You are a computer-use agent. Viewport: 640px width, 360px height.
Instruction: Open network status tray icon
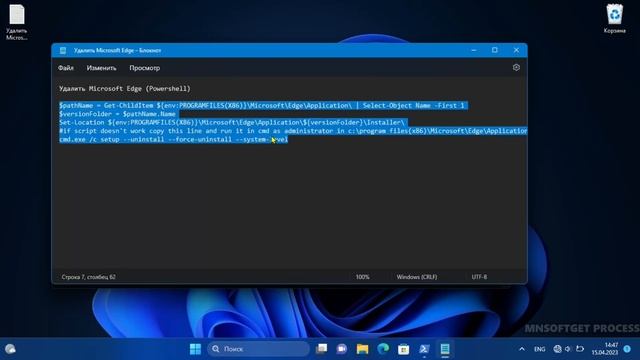558,349
